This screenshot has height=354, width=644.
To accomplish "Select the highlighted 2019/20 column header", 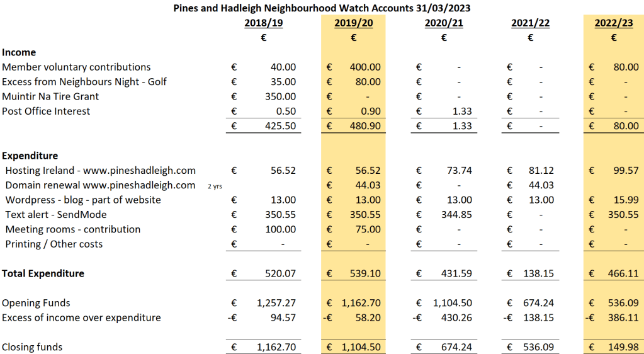I will (x=353, y=24).
